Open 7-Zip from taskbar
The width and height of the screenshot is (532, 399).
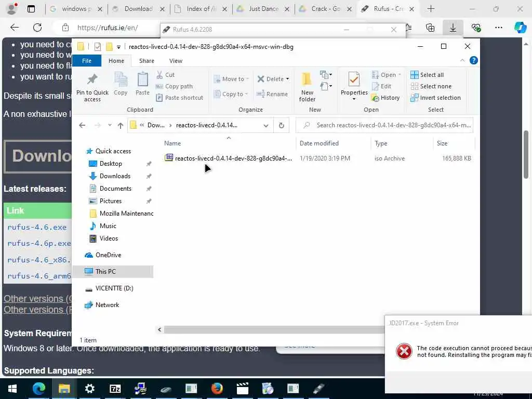point(115,389)
